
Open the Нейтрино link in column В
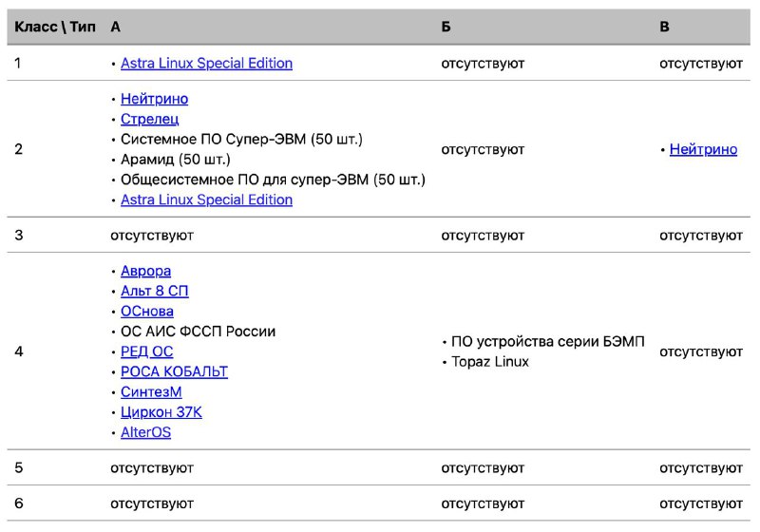703,149
